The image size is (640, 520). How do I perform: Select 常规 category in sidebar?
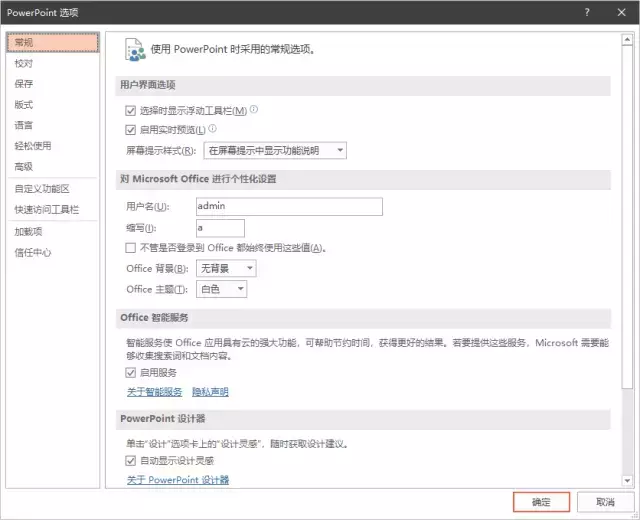pyautogui.click(x=53, y=42)
